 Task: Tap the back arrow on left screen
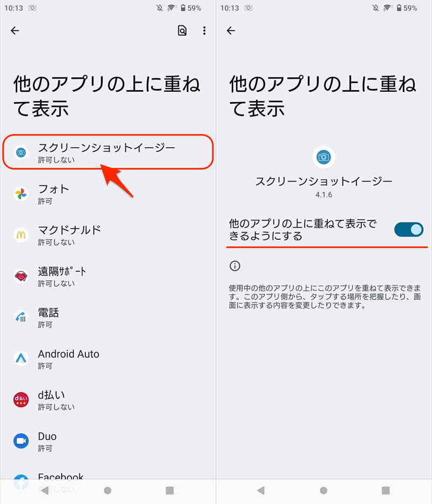(15, 31)
